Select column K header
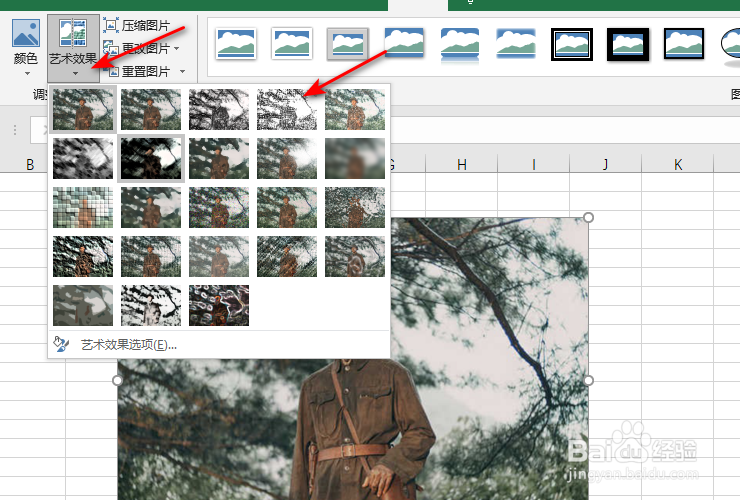 click(678, 164)
